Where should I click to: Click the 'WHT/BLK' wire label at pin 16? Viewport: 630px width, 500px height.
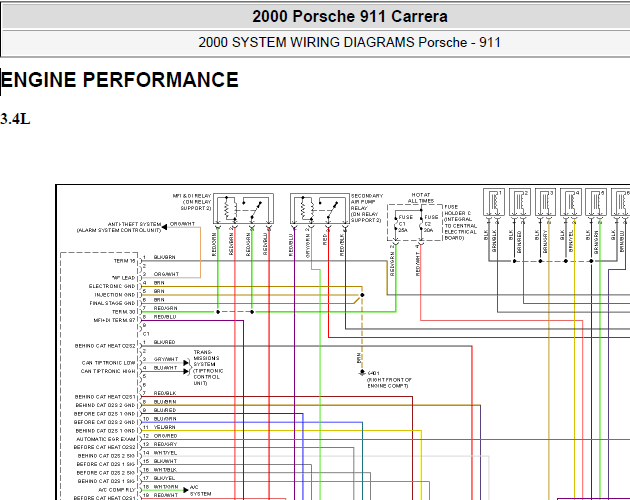(165, 469)
